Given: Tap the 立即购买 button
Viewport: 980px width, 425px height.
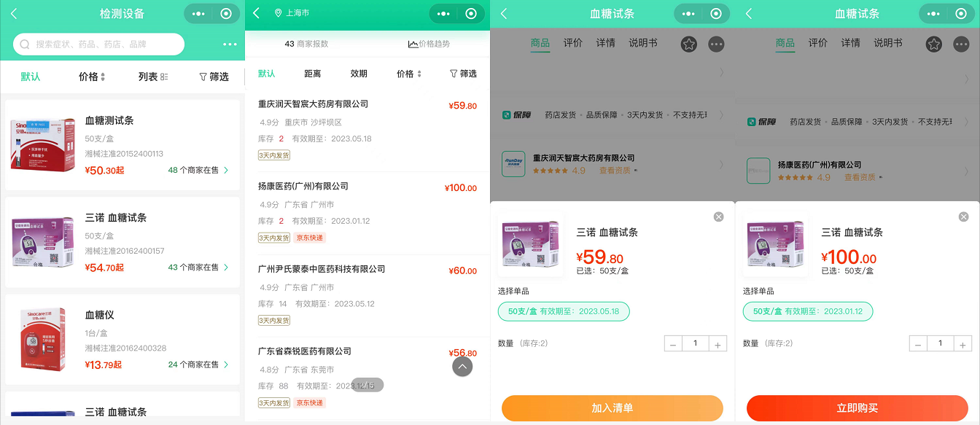Looking at the screenshot, I should (857, 408).
